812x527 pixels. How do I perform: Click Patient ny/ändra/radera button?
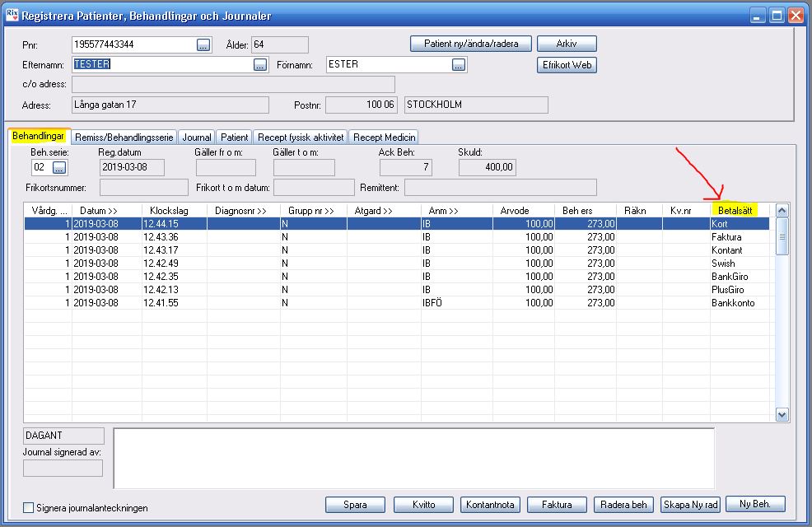pos(471,44)
